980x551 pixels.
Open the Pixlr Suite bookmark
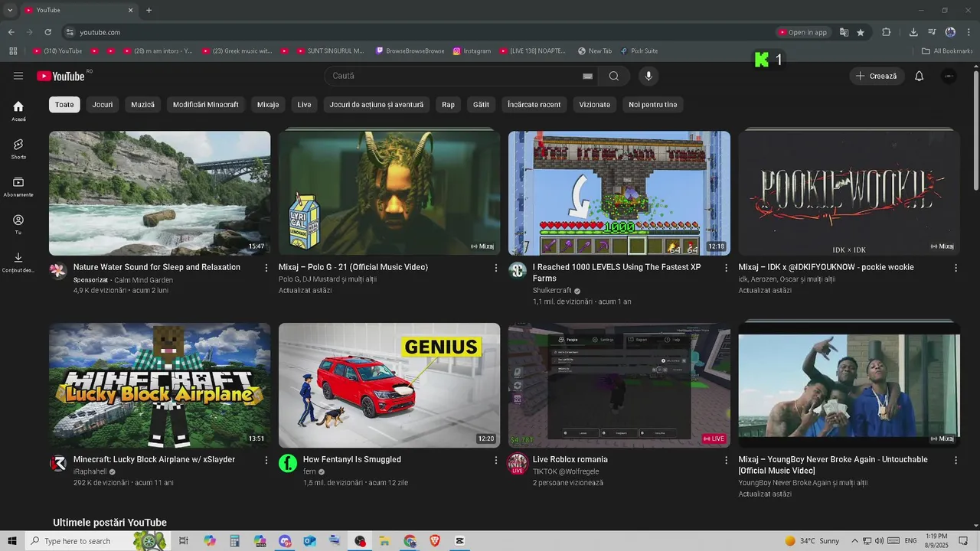pos(639,51)
